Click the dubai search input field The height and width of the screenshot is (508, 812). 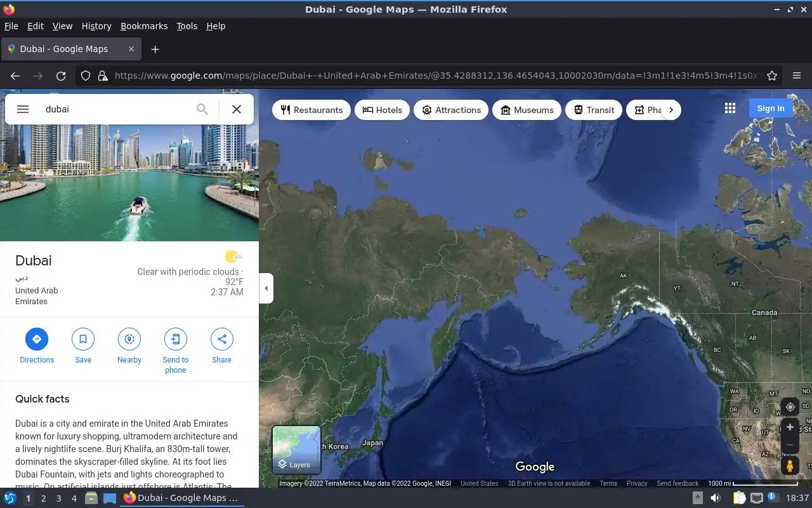tap(117, 109)
